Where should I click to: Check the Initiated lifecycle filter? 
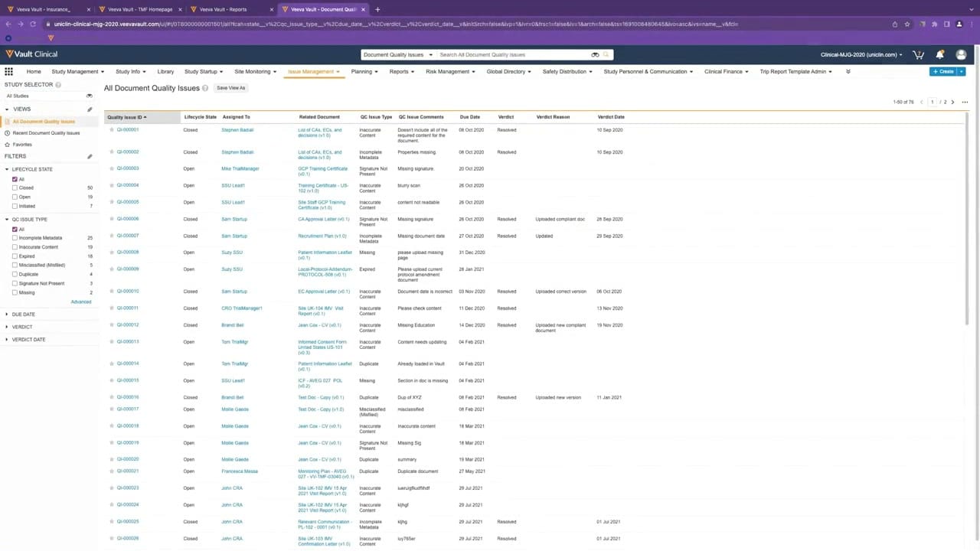point(15,206)
